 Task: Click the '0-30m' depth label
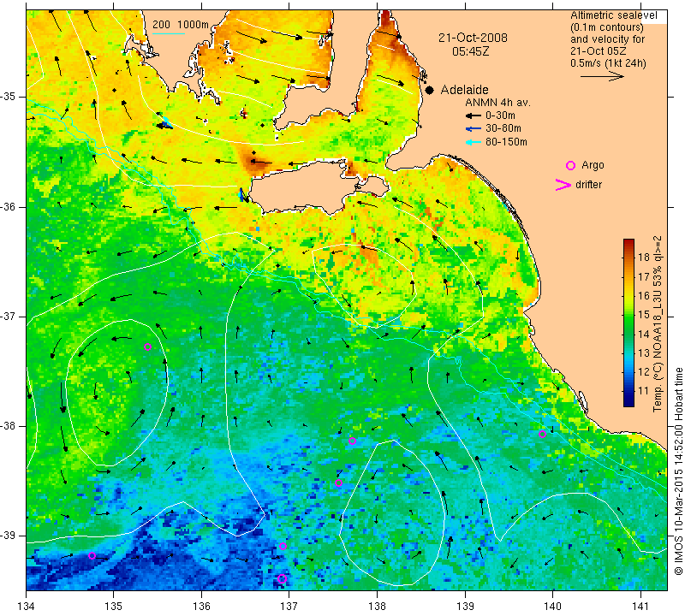point(500,115)
